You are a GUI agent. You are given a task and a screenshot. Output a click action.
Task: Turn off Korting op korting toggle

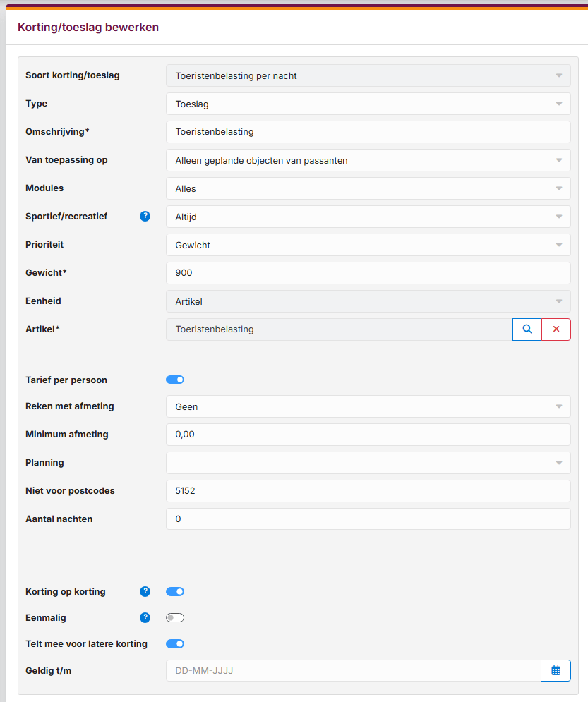click(x=175, y=592)
